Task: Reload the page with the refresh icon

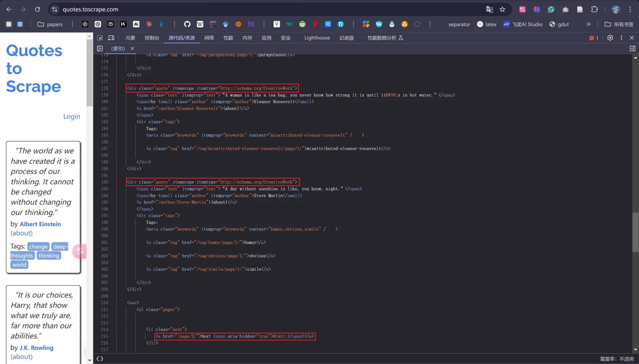Action: click(x=38, y=9)
